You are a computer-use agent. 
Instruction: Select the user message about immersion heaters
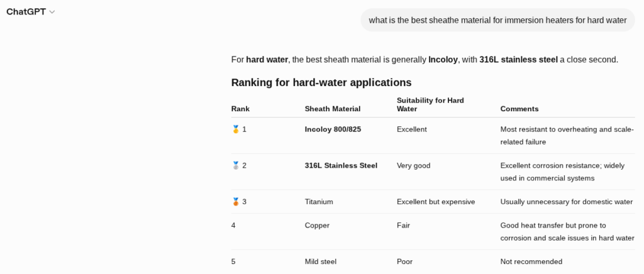click(498, 20)
